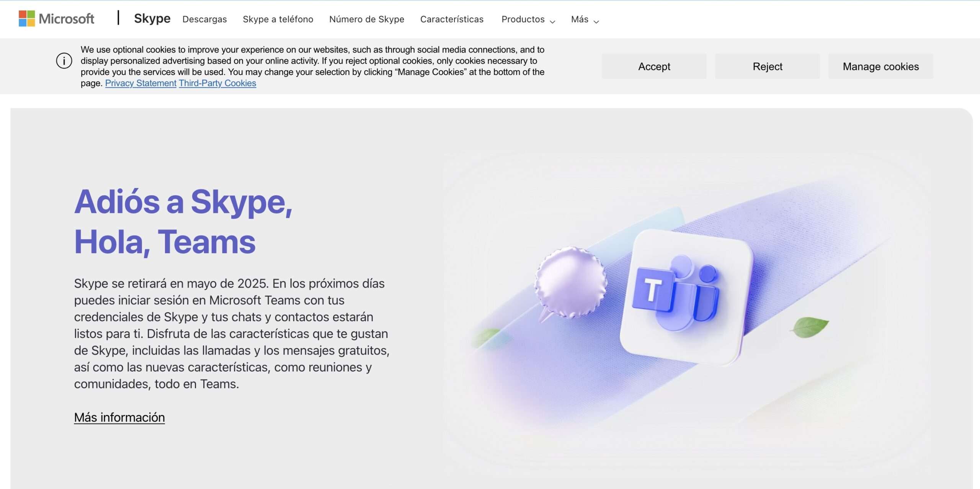
Task: Reject optional cookies
Action: pos(767,66)
